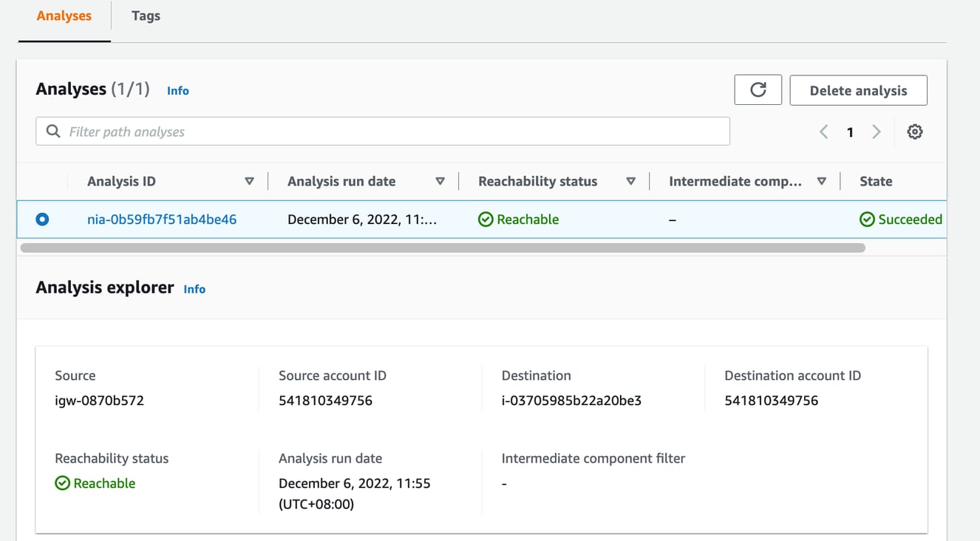
Task: Click the Delete analysis button
Action: click(858, 89)
